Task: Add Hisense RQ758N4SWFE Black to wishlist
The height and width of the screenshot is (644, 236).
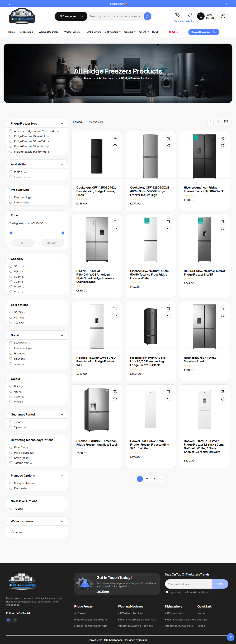Action: click(x=223, y=146)
